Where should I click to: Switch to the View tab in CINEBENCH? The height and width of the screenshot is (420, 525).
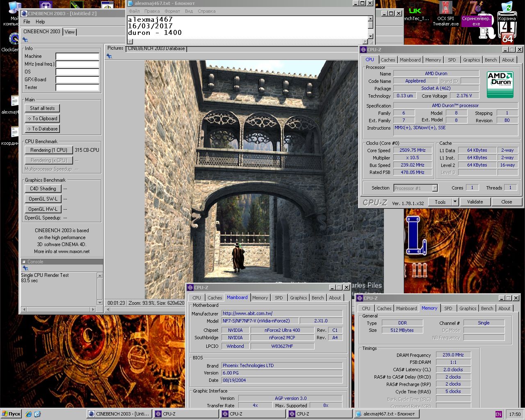point(70,32)
